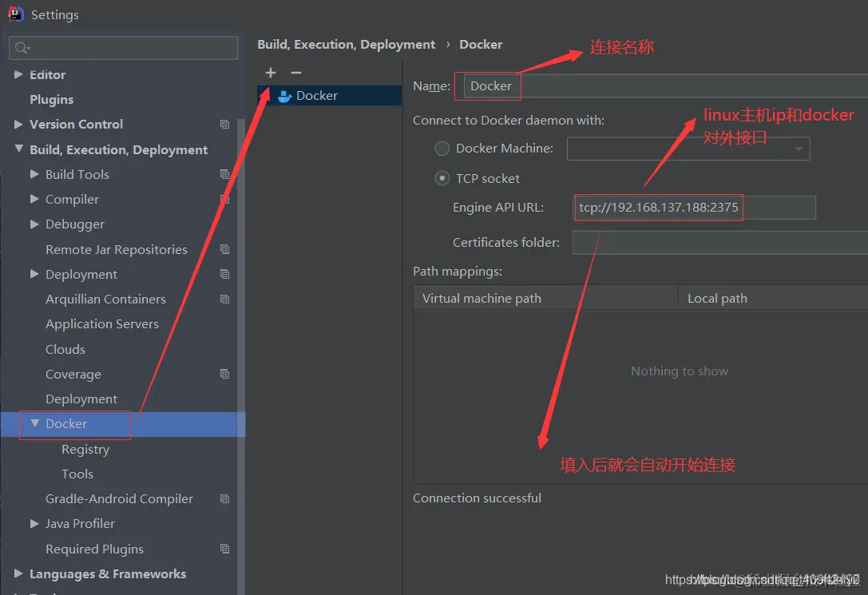This screenshot has height=595, width=868.
Task: Click the IntelliJ logo in the title bar
Action: pos(15,14)
